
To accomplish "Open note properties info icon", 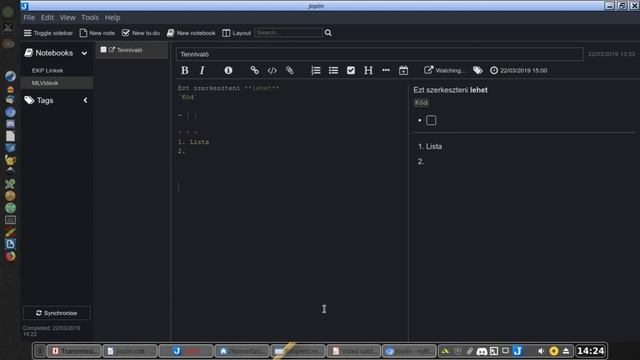I will point(228,70).
